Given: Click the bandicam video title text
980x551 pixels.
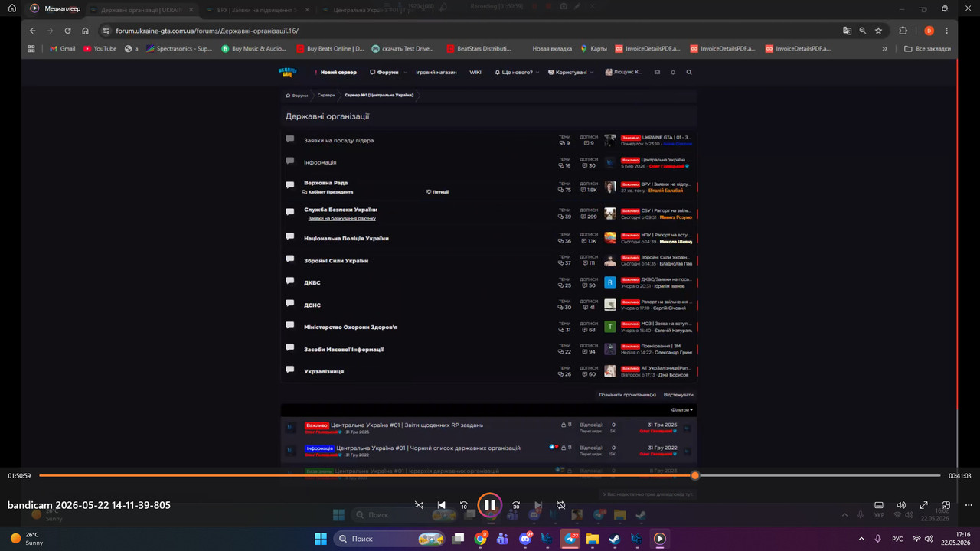Looking at the screenshot, I should pyautogui.click(x=89, y=505).
